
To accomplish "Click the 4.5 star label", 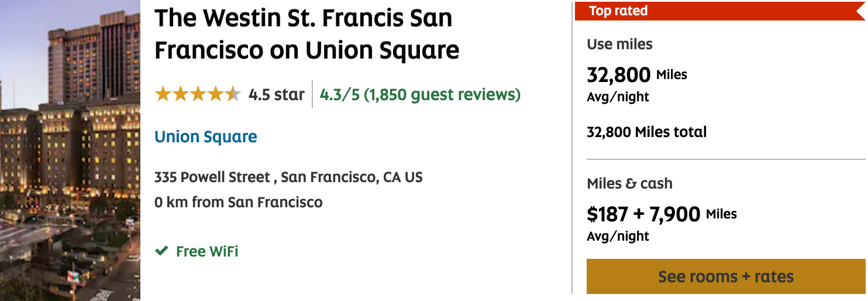I will [276, 94].
